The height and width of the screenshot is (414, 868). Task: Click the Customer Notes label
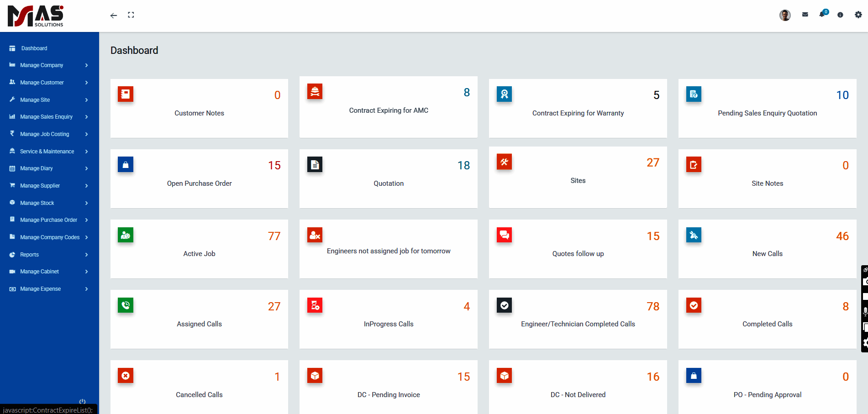(x=200, y=113)
